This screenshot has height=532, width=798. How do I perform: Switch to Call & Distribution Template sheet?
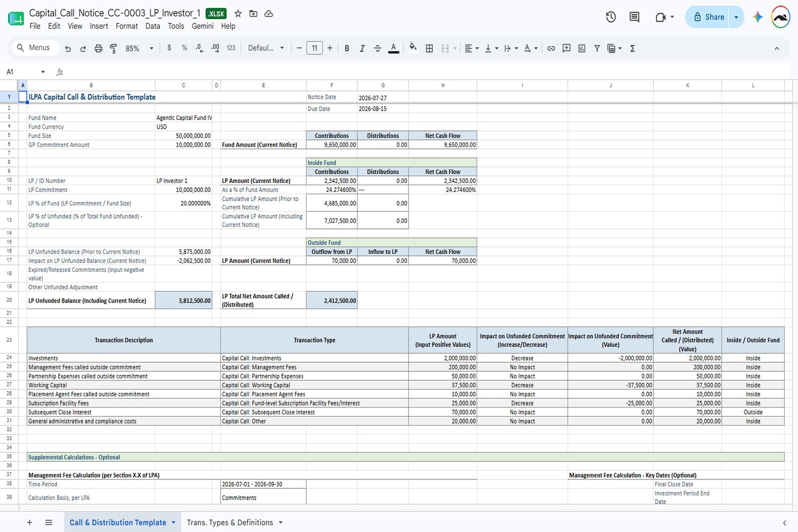point(118,522)
